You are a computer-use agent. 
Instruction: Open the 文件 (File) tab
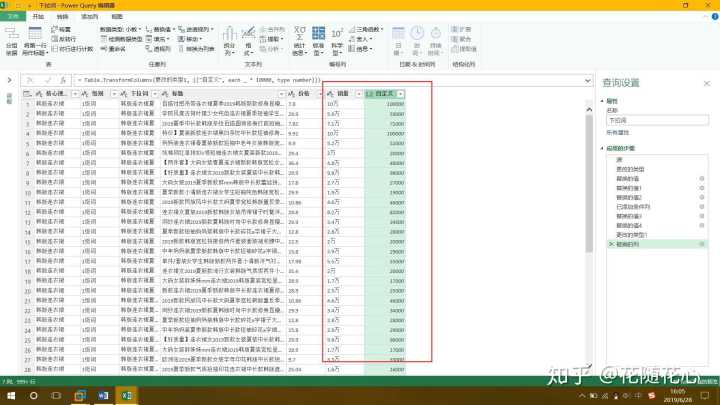coord(12,17)
